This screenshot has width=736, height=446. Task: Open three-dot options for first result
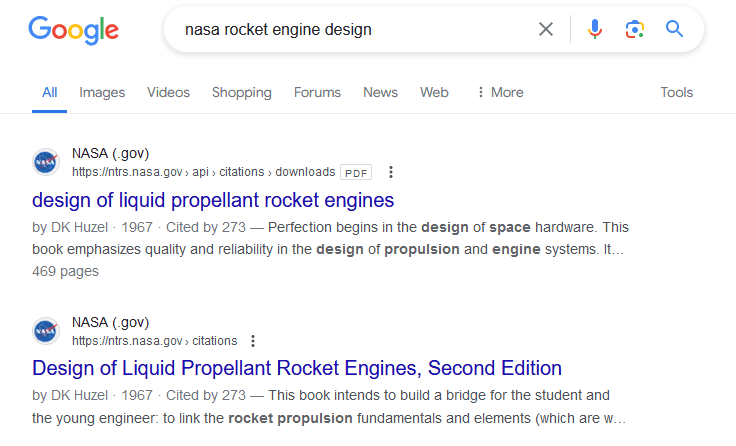(x=391, y=172)
